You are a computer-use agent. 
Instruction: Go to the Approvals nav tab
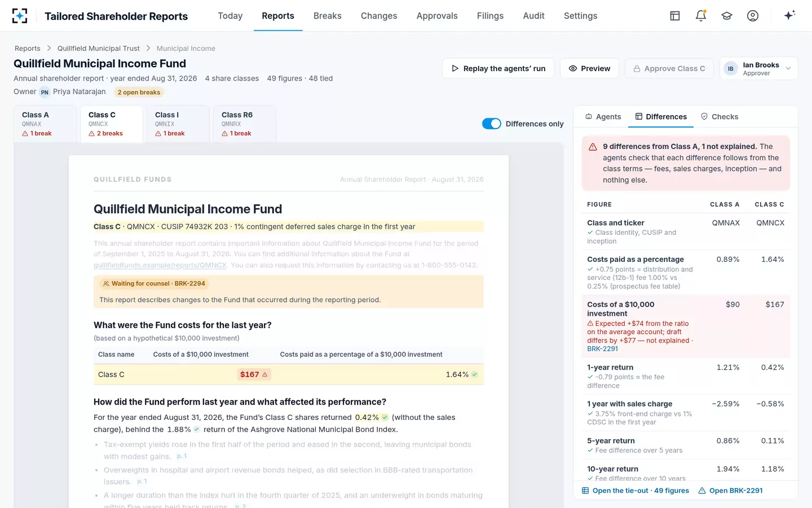pyautogui.click(x=437, y=16)
